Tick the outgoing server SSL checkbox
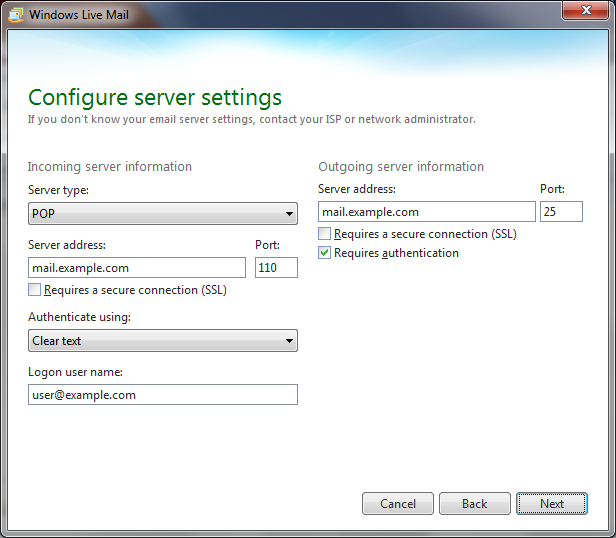The image size is (616, 538). tap(324, 234)
